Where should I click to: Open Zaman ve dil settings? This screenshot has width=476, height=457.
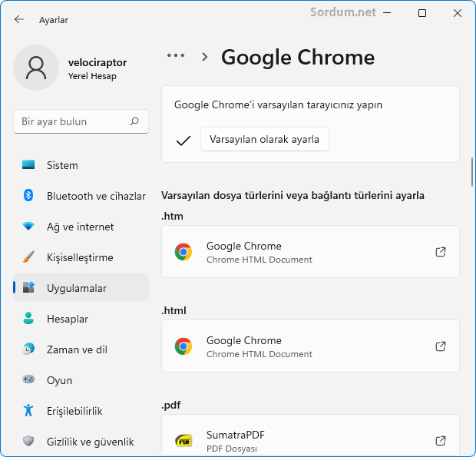pyautogui.click(x=81, y=349)
